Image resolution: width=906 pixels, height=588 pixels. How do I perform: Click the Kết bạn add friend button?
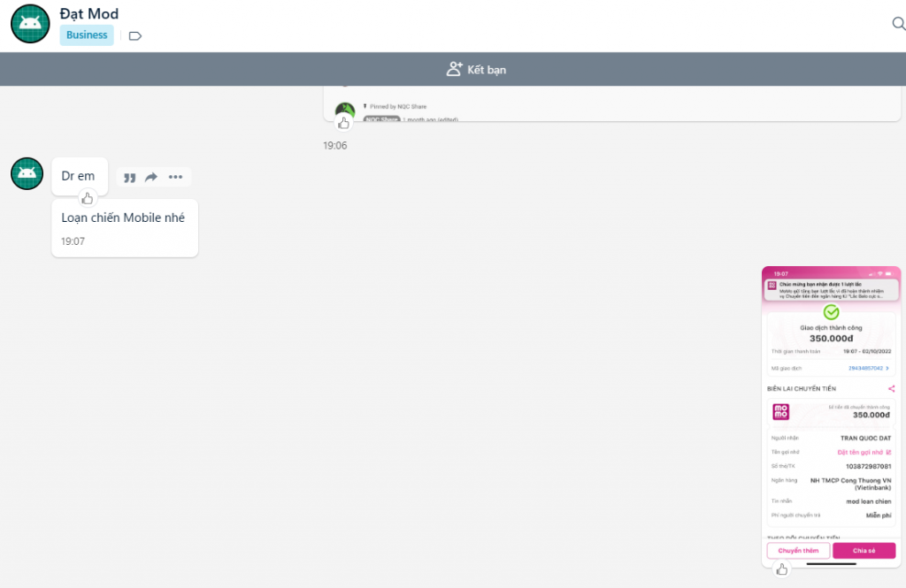476,70
